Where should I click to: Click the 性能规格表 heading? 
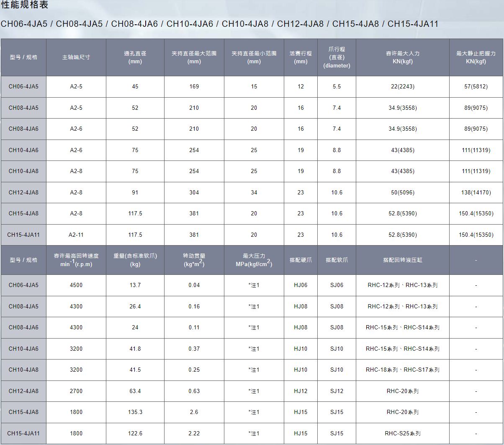click(x=25, y=5)
